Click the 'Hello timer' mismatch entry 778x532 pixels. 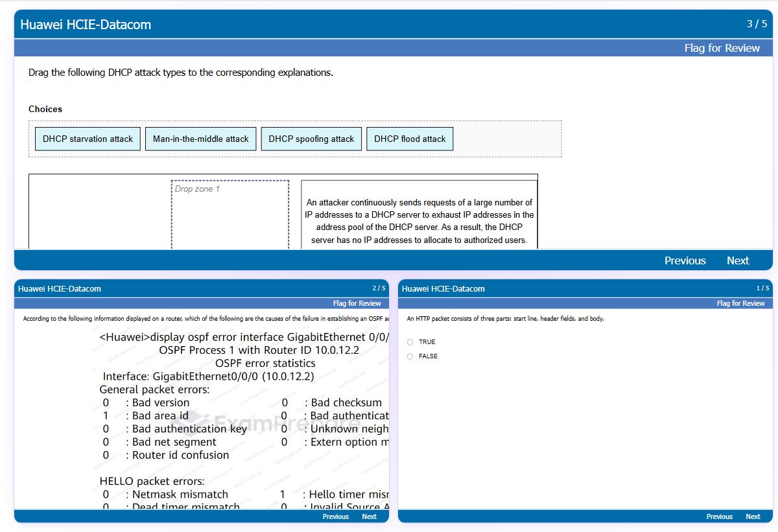tap(334, 494)
